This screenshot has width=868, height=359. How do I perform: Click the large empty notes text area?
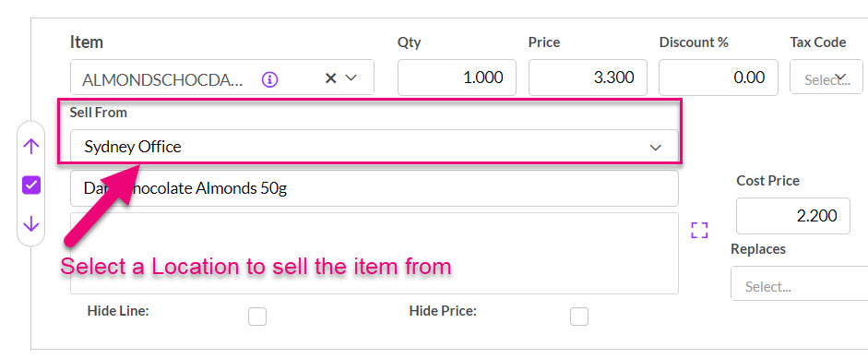pos(375,253)
